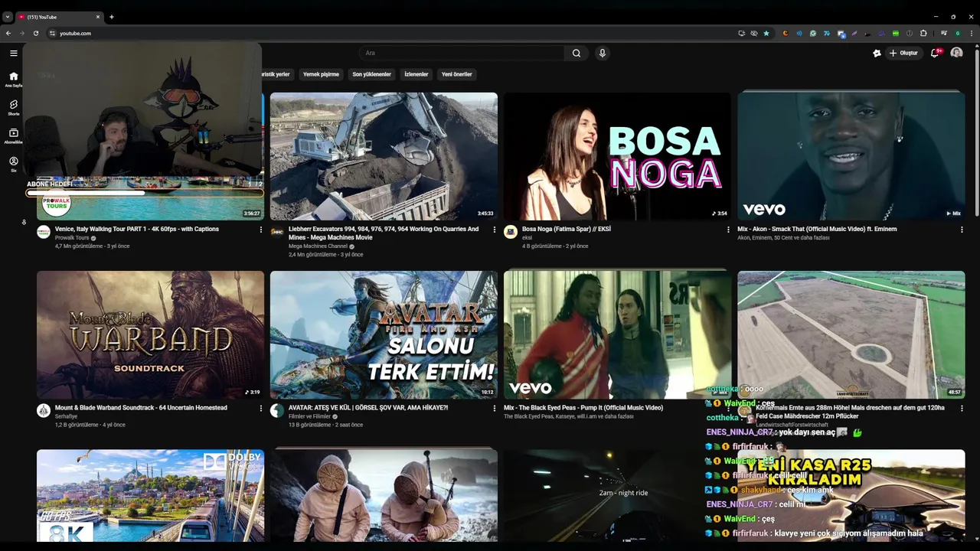Open the tab search dropdown arrow
This screenshot has width=980, height=551.
8,17
